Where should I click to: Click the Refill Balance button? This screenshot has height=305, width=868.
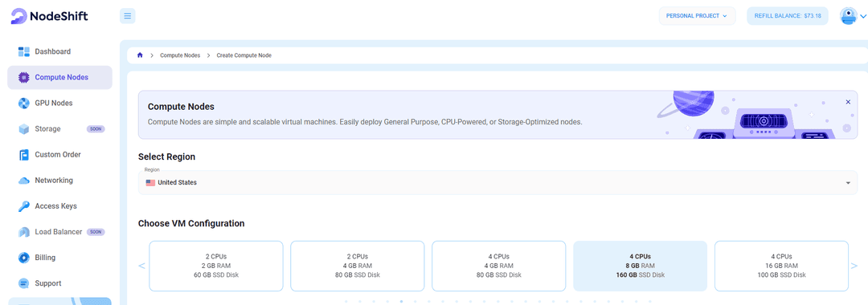click(787, 16)
